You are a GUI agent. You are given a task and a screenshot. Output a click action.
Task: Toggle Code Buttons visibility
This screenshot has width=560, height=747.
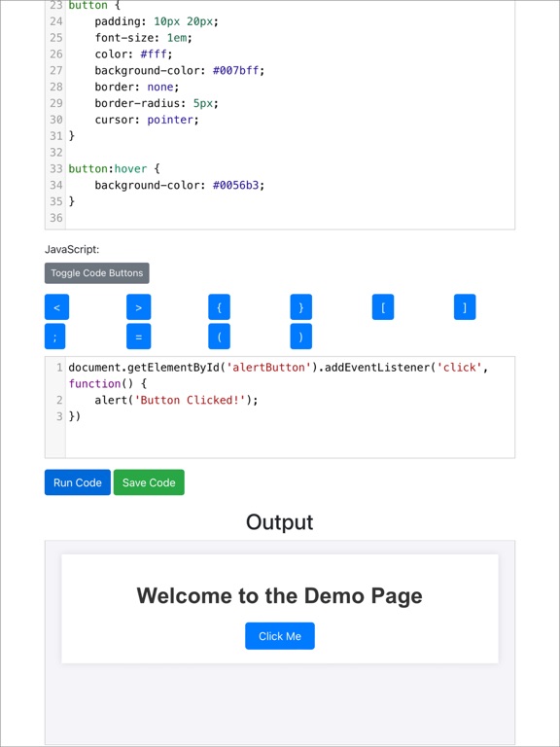[x=96, y=273]
